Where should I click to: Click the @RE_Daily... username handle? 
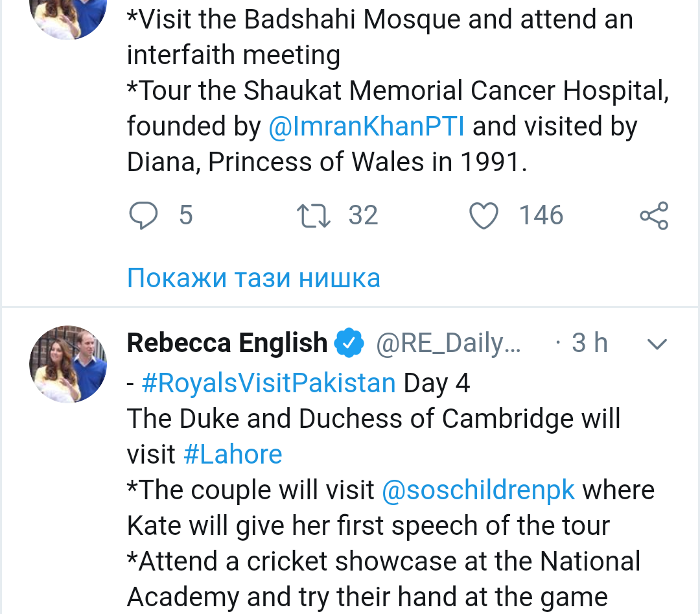click(449, 343)
